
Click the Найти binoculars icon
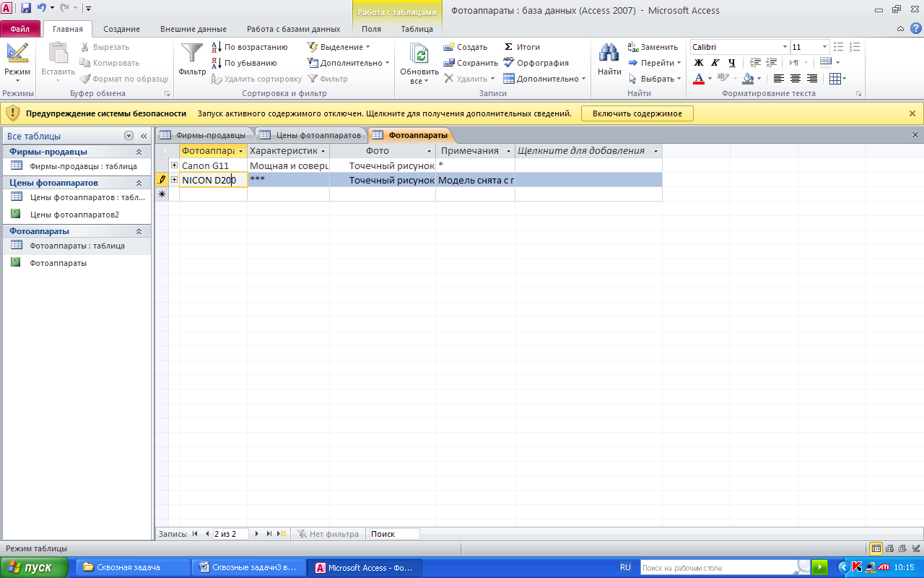click(x=609, y=53)
